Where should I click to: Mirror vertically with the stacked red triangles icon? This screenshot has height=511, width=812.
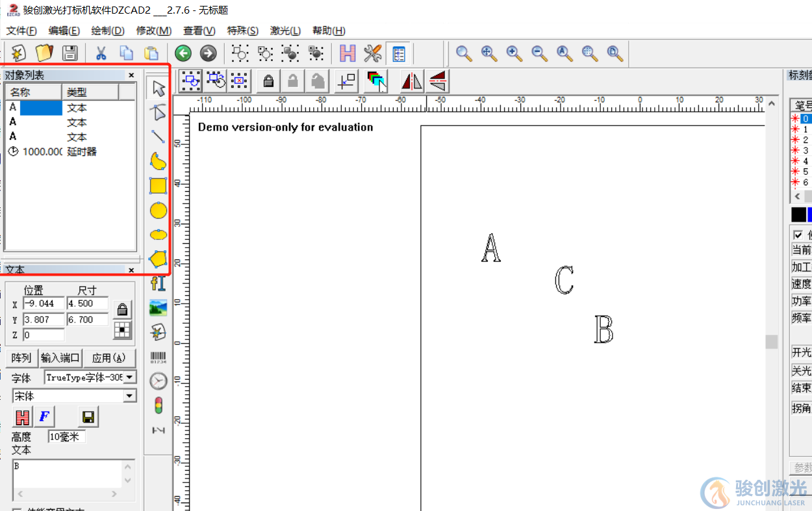pos(437,81)
